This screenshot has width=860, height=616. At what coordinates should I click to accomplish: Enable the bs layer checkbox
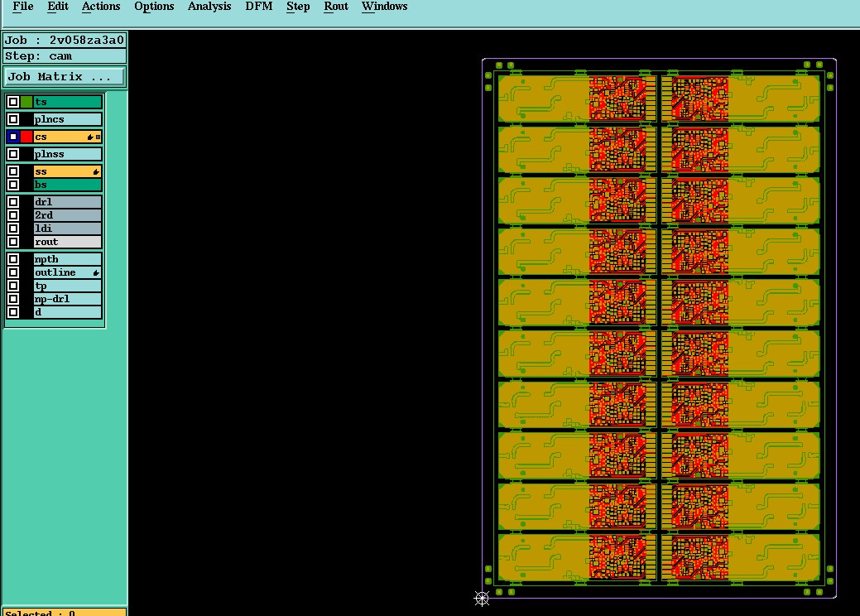13,185
